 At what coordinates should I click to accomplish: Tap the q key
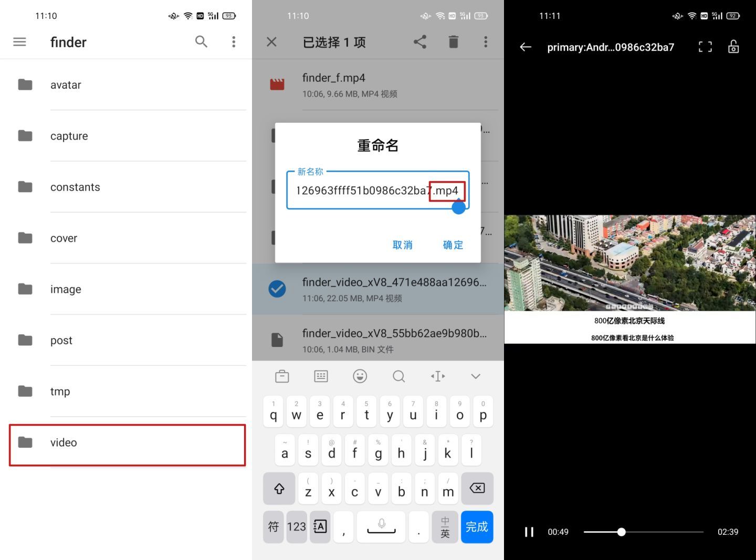pos(274,411)
